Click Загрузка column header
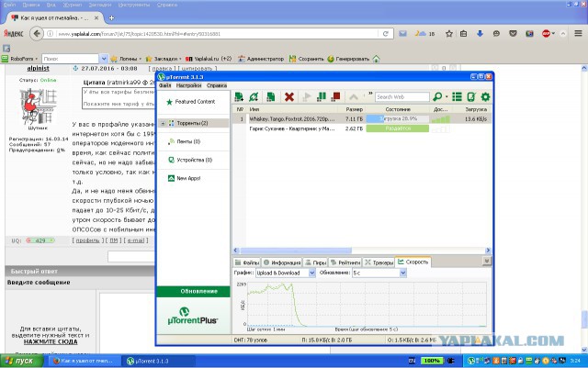The image size is (588, 368). click(x=476, y=109)
